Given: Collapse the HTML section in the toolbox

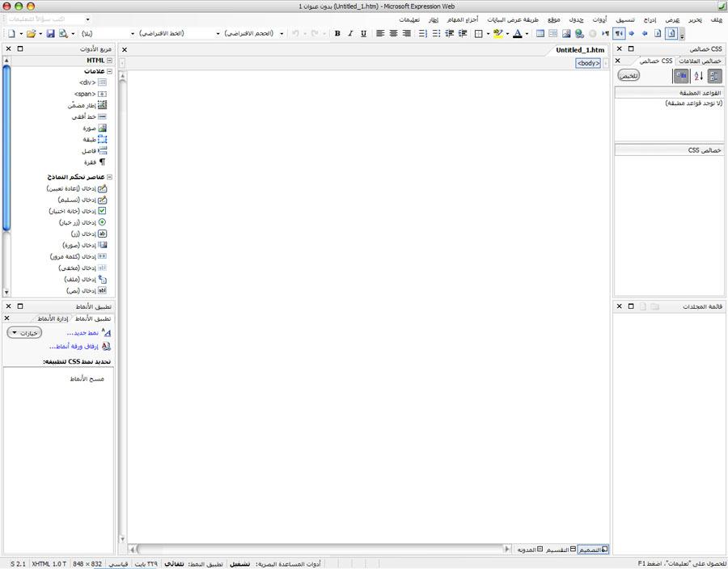Looking at the screenshot, I should [109, 61].
